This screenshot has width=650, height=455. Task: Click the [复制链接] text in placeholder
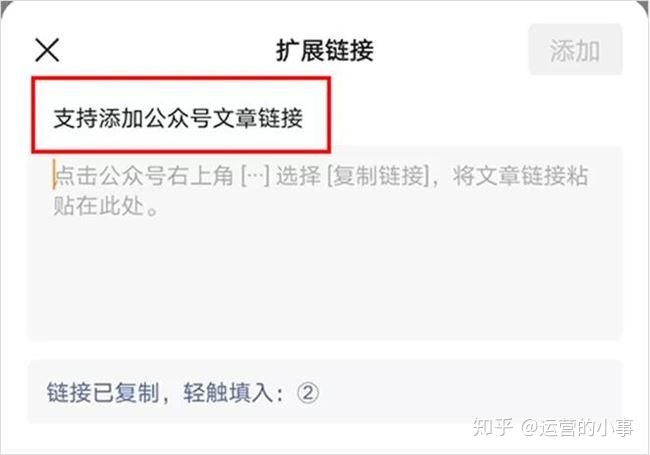point(378,176)
